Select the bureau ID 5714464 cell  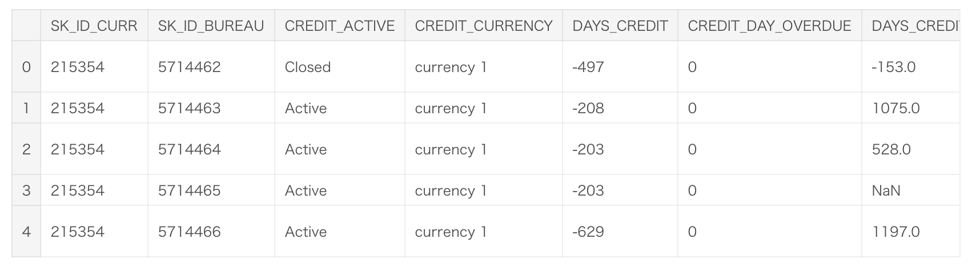coord(189,149)
